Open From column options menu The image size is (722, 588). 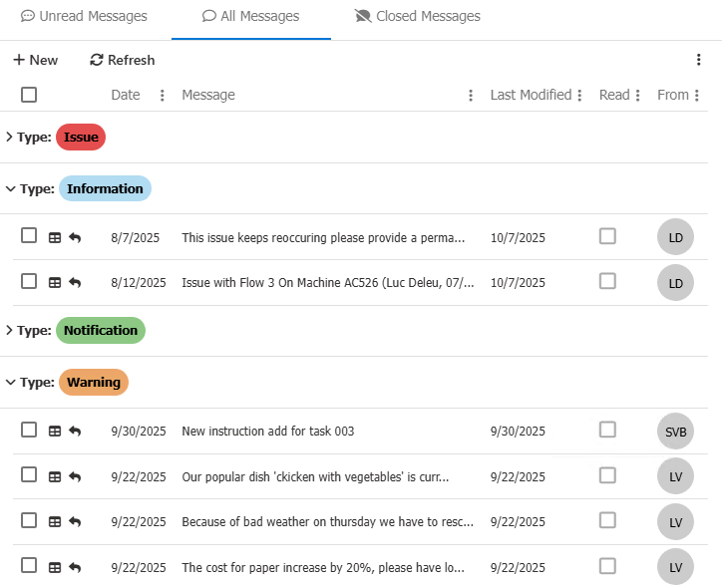pyautogui.click(x=697, y=96)
